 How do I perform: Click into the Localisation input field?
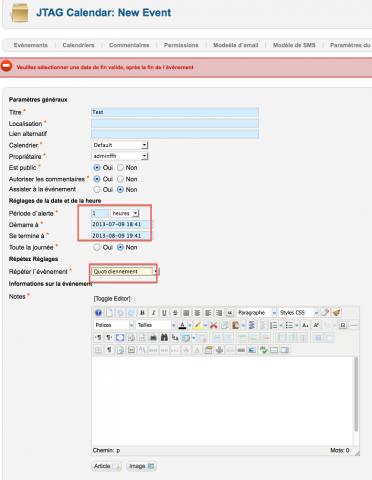coord(175,123)
